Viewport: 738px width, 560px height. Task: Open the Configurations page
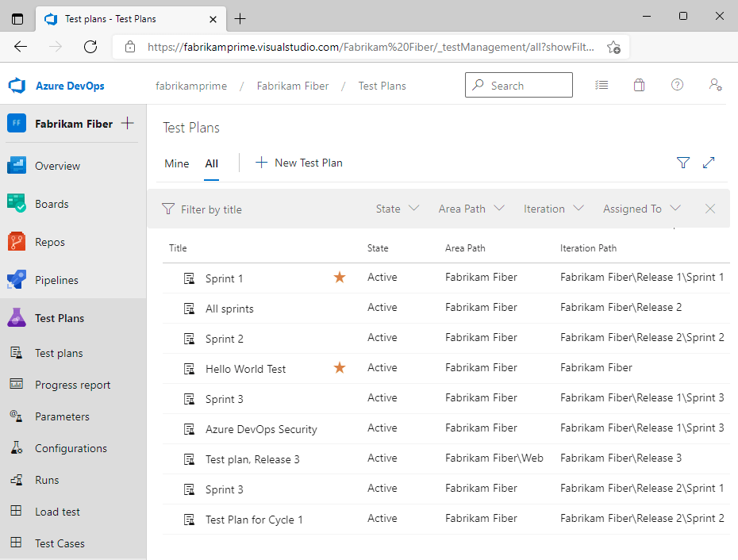[71, 448]
